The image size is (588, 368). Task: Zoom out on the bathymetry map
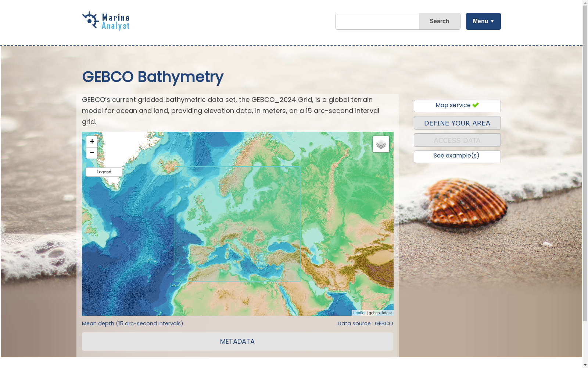click(92, 153)
